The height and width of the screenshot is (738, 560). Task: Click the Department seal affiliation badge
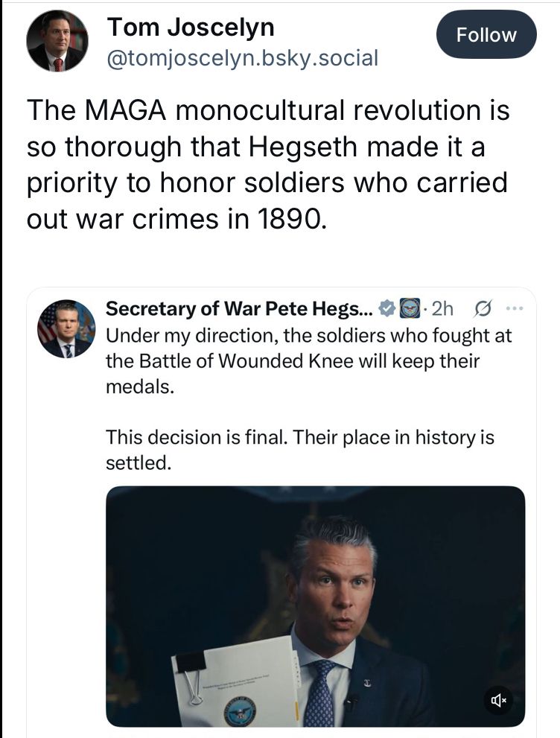[410, 309]
